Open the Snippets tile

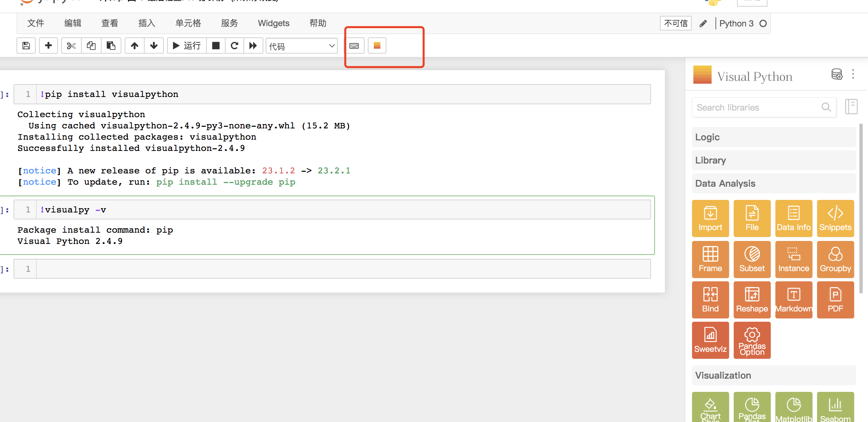[x=835, y=218]
